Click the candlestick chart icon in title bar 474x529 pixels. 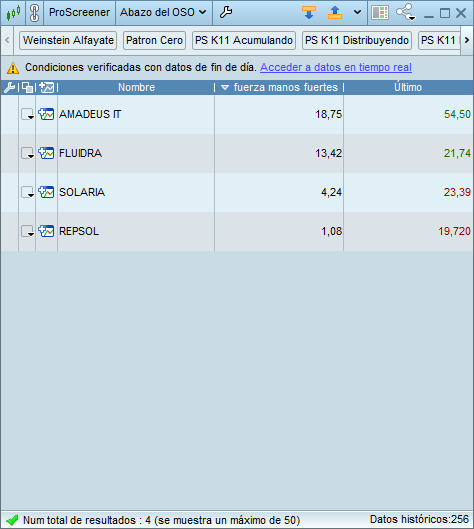13,13
